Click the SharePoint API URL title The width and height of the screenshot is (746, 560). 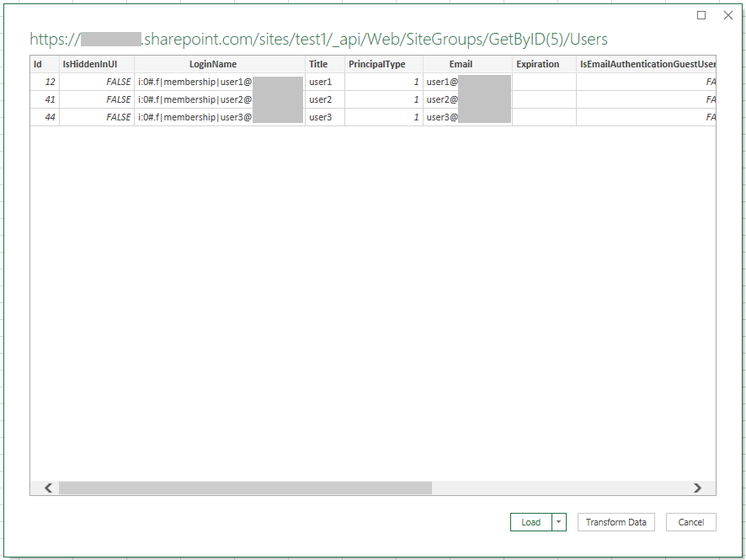pos(318,39)
